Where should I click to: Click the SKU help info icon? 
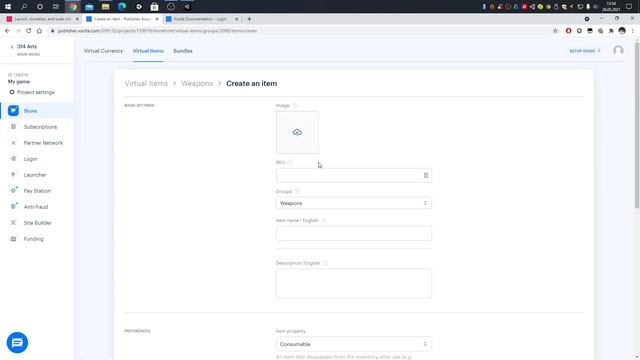pyautogui.click(x=290, y=162)
